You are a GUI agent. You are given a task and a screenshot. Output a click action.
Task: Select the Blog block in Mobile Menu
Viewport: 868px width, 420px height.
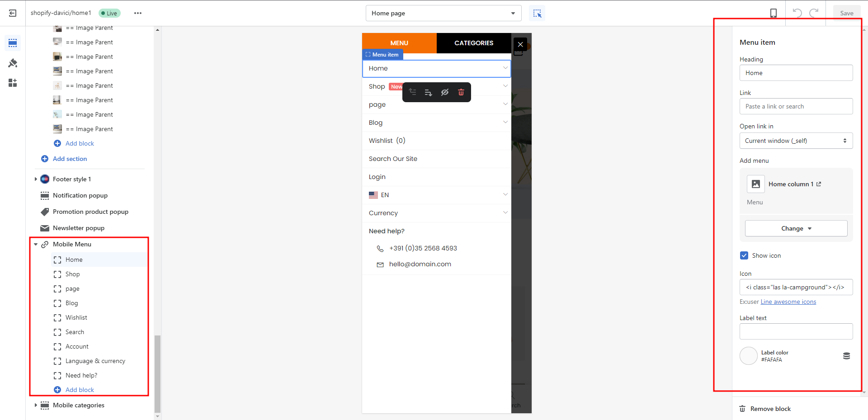click(x=71, y=303)
